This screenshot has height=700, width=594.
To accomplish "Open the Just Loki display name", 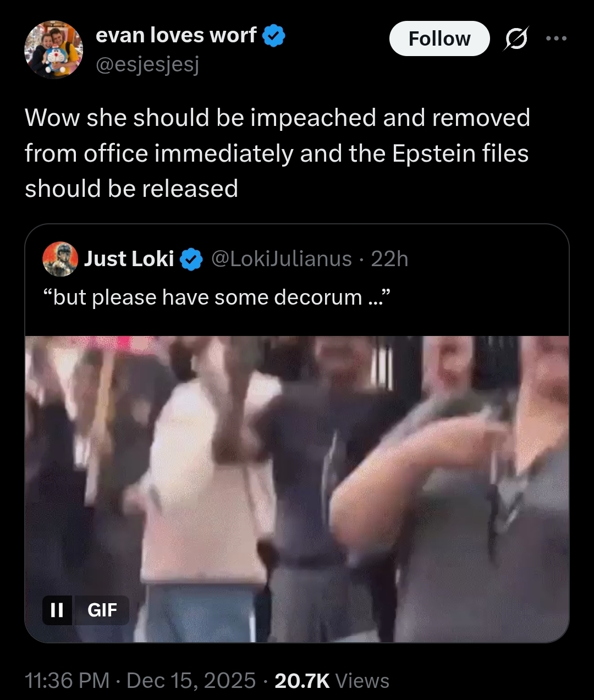I will click(129, 258).
